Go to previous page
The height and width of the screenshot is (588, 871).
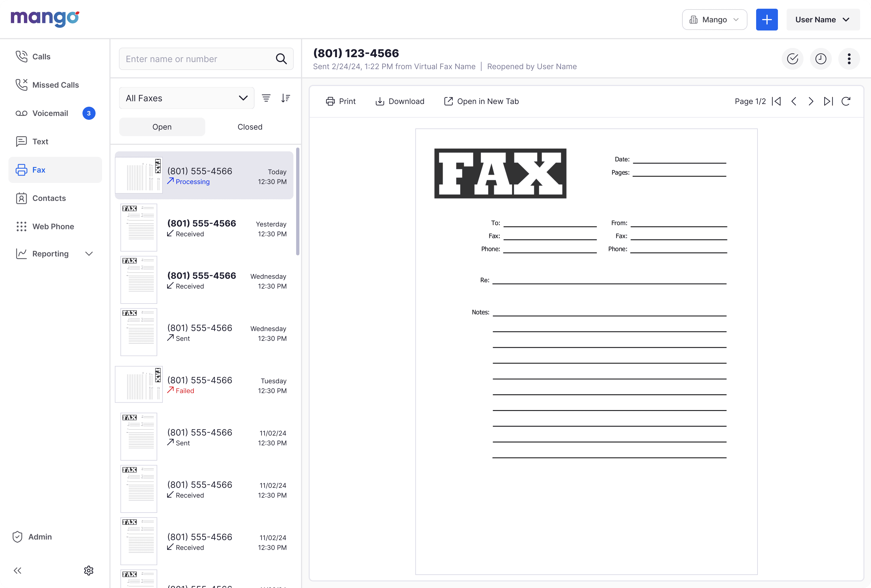point(794,101)
